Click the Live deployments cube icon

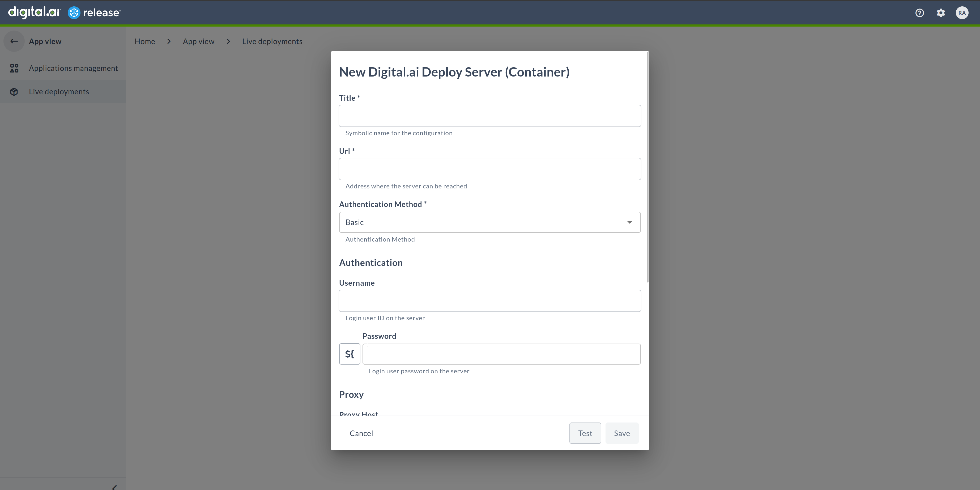[14, 92]
